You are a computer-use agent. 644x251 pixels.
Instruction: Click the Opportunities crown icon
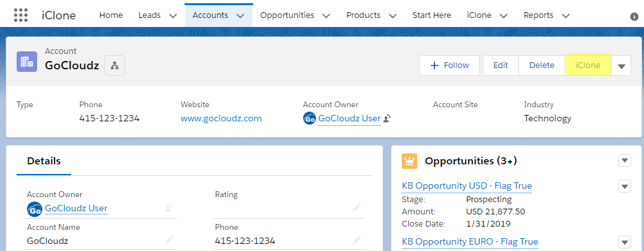[x=409, y=161]
